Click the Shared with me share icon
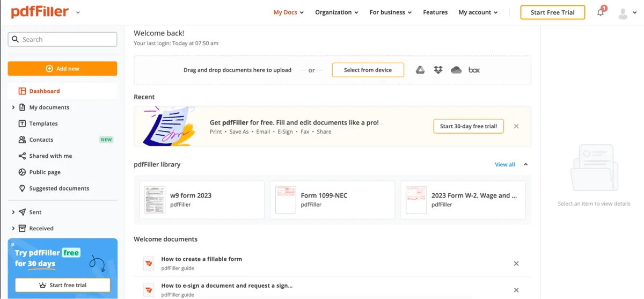Viewport: 644px width, 299px height. pos(22,156)
